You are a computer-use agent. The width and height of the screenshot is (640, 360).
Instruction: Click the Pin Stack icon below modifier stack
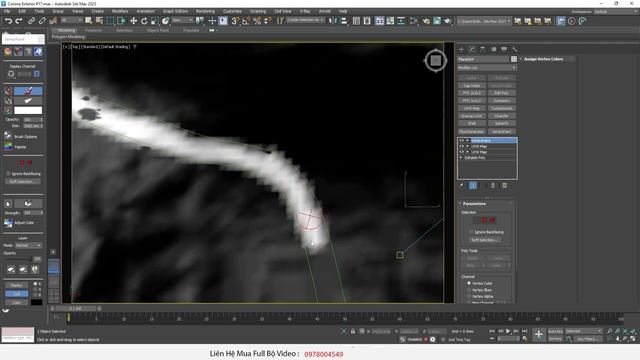click(461, 186)
